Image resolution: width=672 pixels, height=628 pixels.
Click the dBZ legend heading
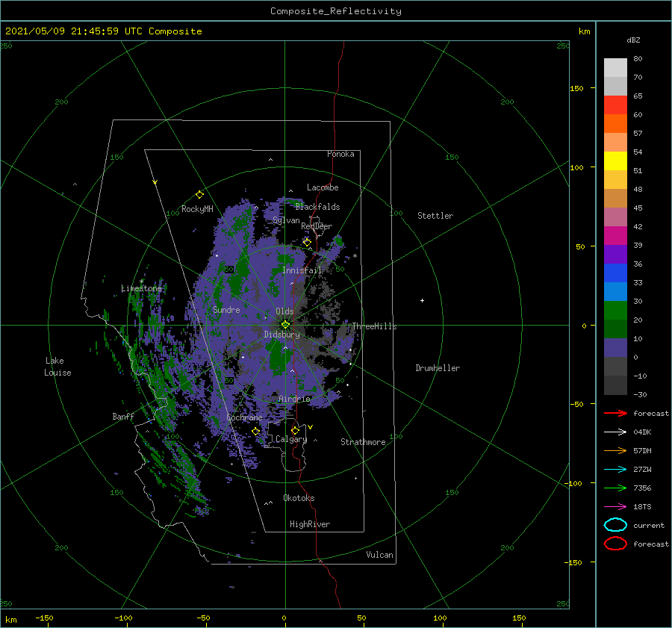633,40
